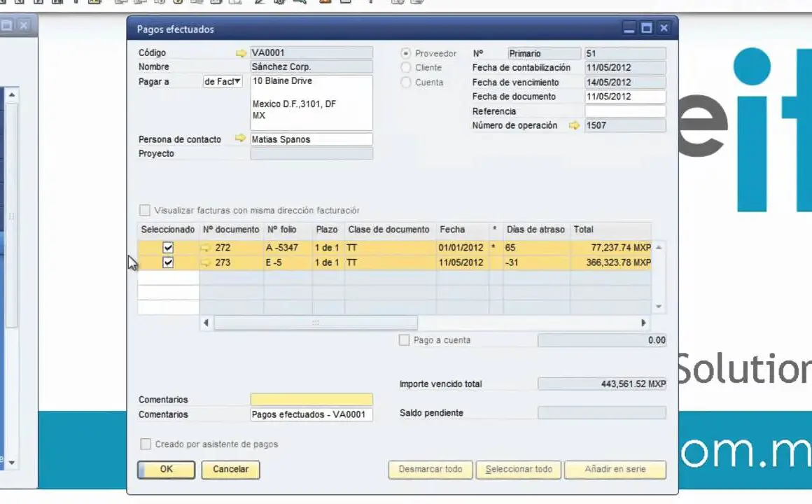
Task: Select the folio cell A -5347
Action: pos(288,248)
